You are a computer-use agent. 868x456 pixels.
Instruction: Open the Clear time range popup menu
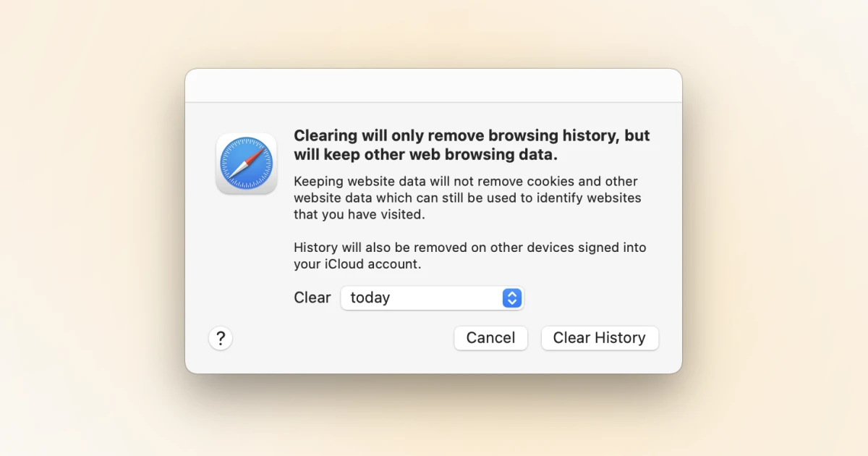[432, 297]
